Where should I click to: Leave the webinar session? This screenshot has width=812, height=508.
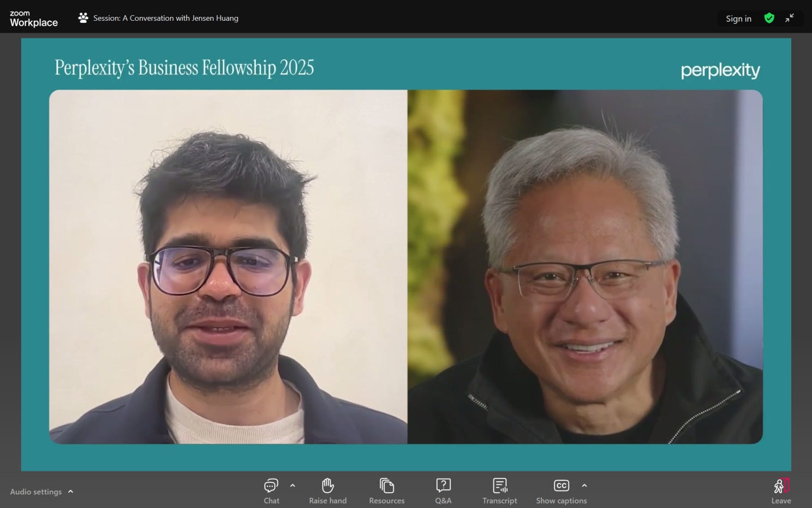pos(781,491)
